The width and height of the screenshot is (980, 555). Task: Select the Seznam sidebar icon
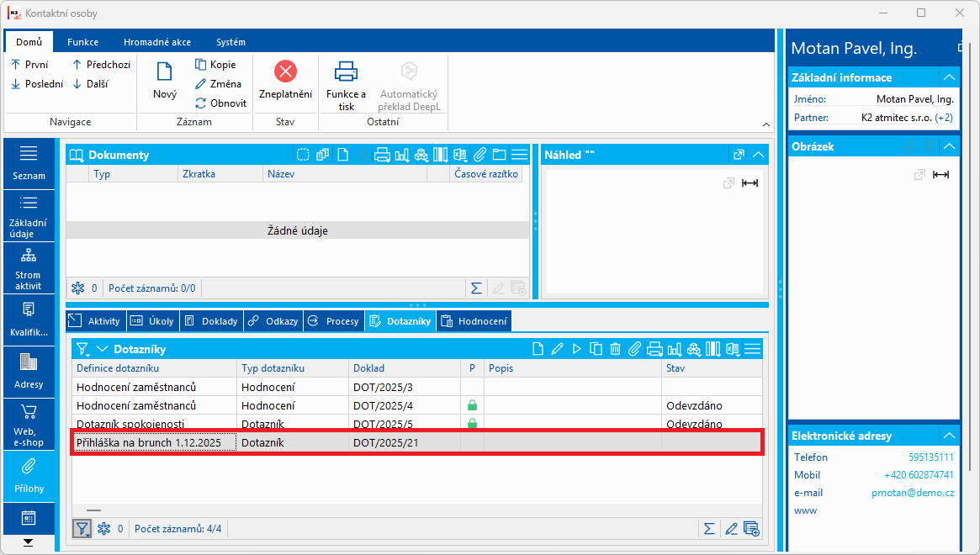coord(29,162)
